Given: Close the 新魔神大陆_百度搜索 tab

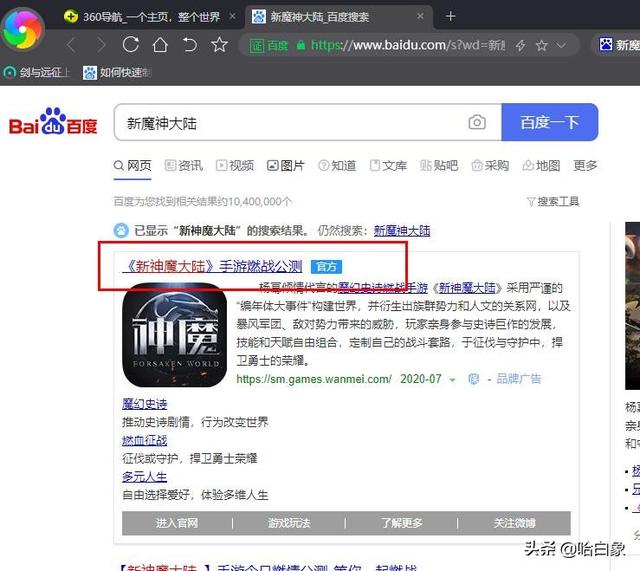Looking at the screenshot, I should tap(420, 16).
